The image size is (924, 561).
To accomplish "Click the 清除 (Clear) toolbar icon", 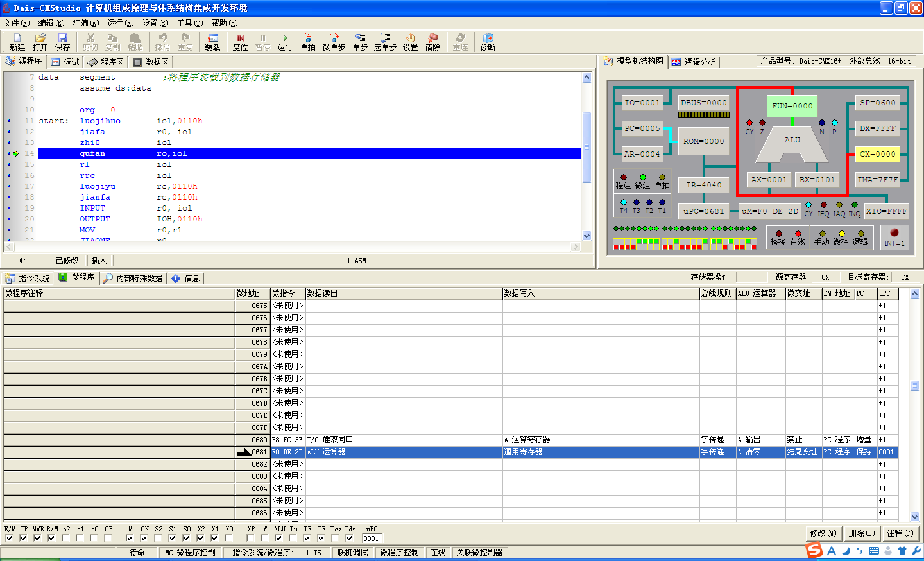I will click(433, 42).
